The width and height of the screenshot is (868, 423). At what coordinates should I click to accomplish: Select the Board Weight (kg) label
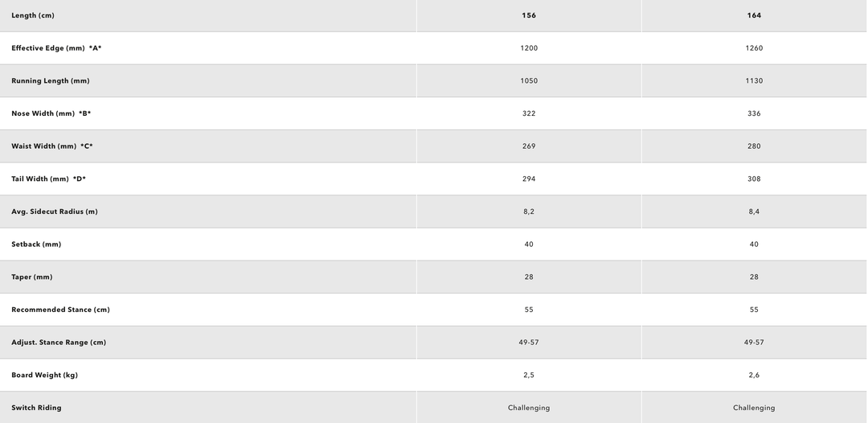pyautogui.click(x=44, y=376)
